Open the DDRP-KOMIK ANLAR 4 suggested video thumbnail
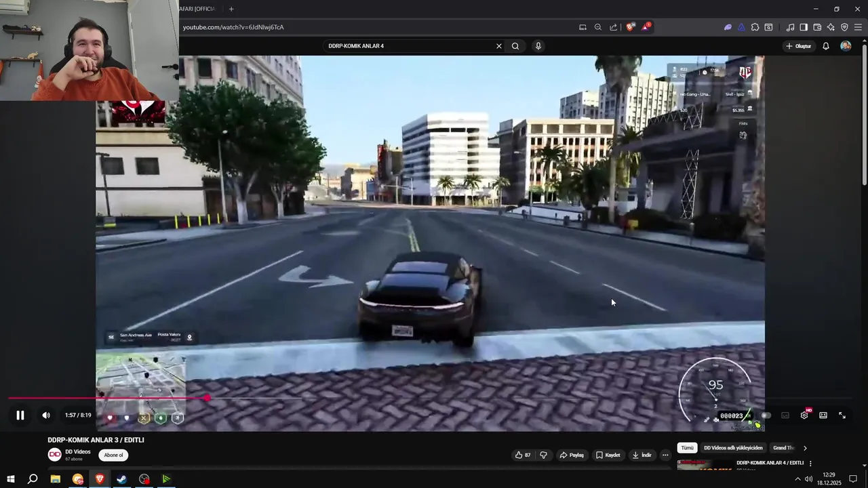The width and height of the screenshot is (868, 488). (x=705, y=464)
